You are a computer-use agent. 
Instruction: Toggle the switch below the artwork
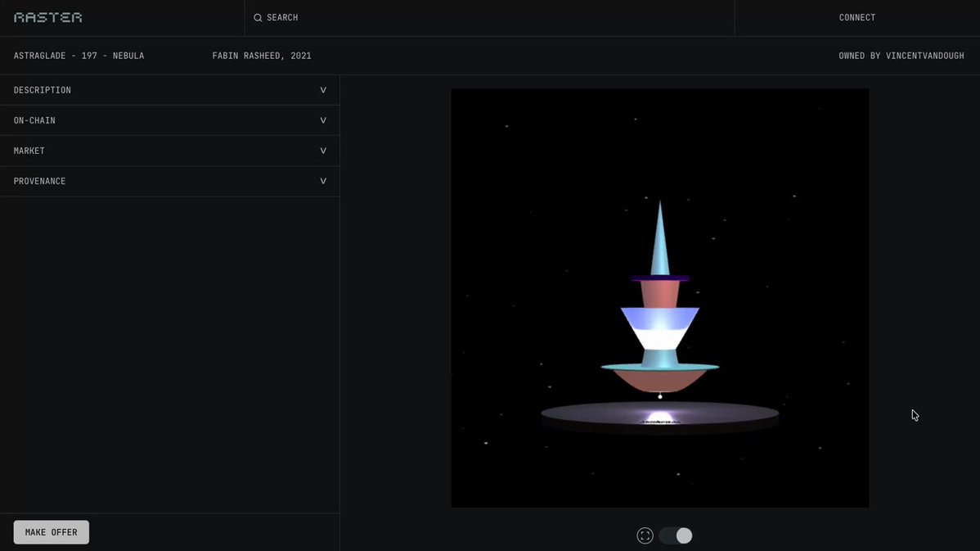point(676,535)
